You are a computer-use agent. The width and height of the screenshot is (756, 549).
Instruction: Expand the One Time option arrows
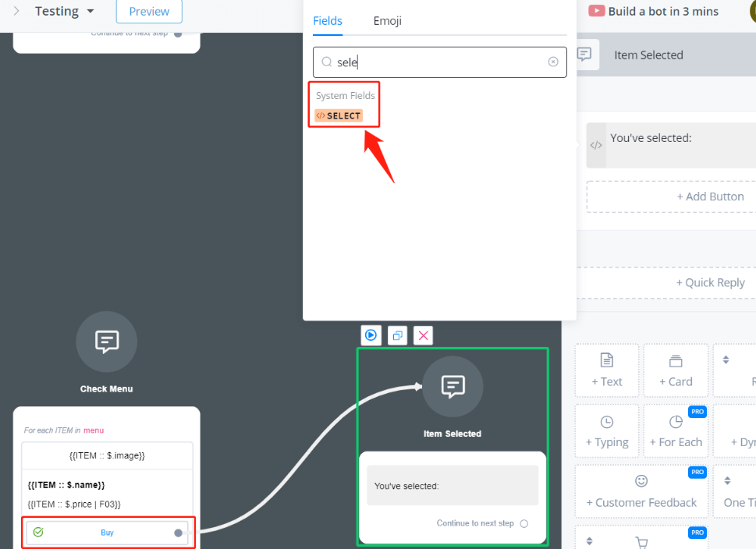(726, 481)
